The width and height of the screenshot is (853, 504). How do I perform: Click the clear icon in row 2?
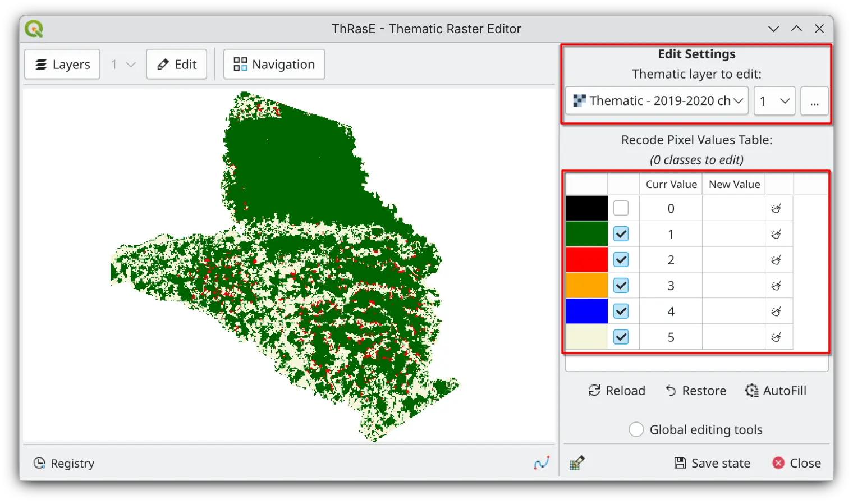point(776,260)
